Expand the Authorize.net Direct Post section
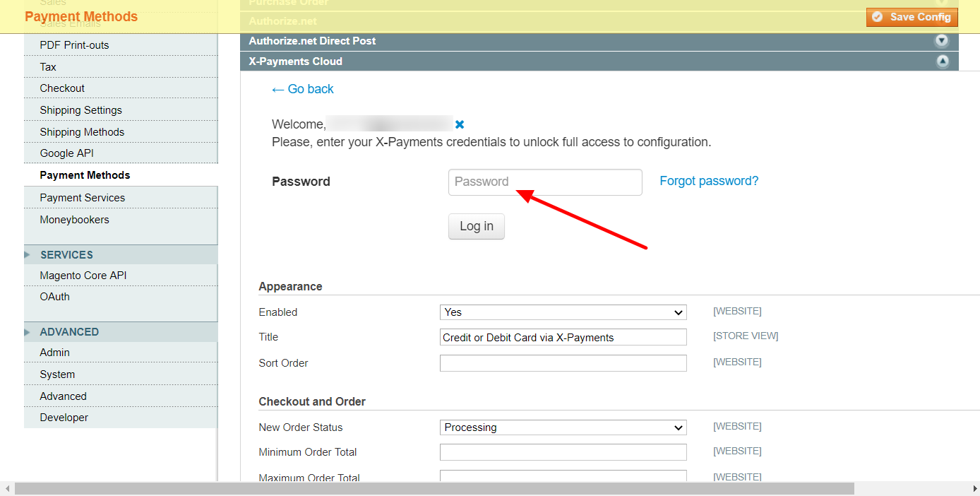This screenshot has height=496, width=980. coord(599,41)
